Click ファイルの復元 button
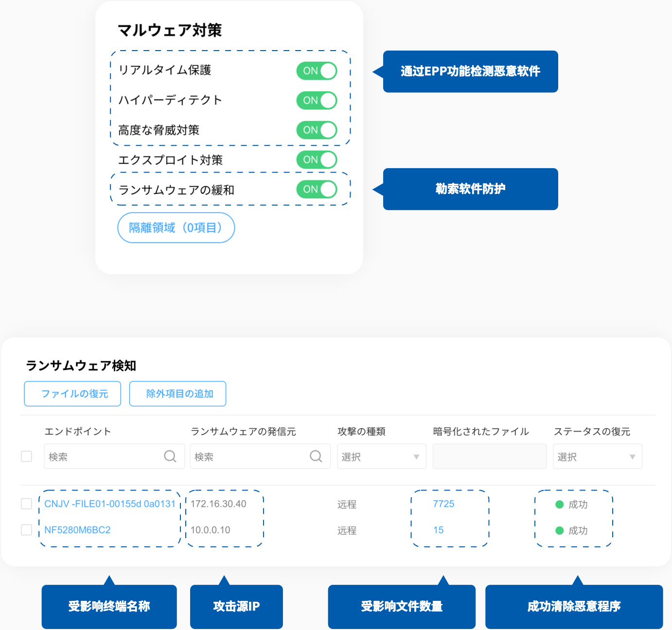 click(72, 394)
